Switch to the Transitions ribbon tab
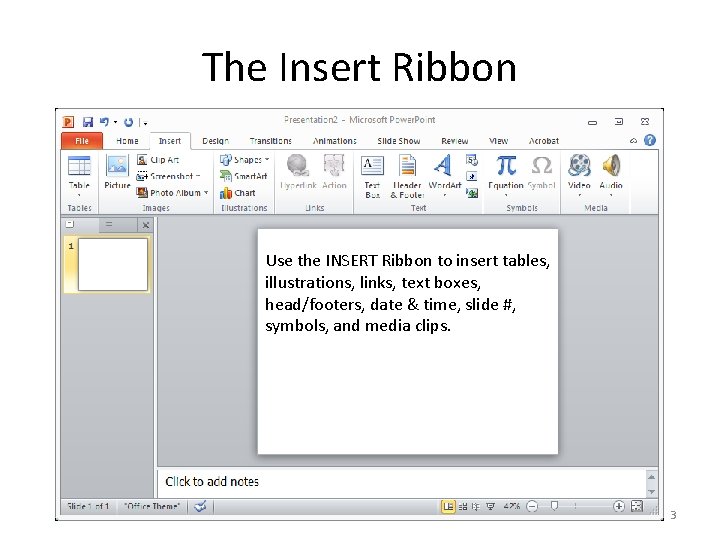 (270, 141)
